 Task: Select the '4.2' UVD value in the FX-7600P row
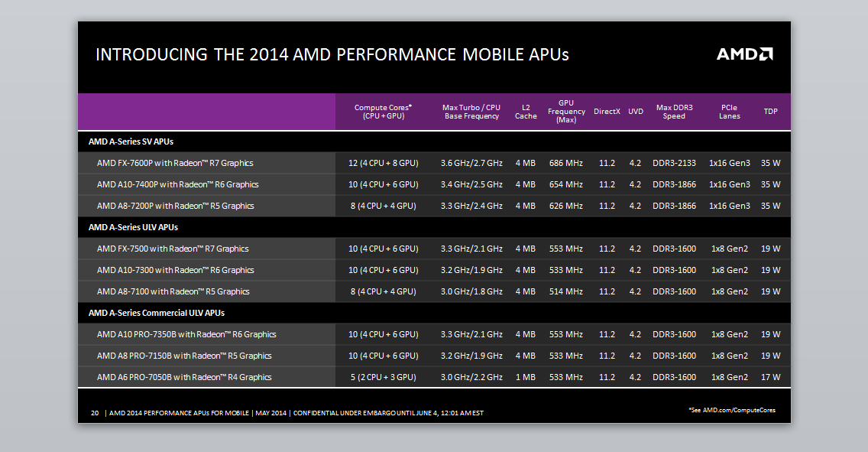pos(635,163)
